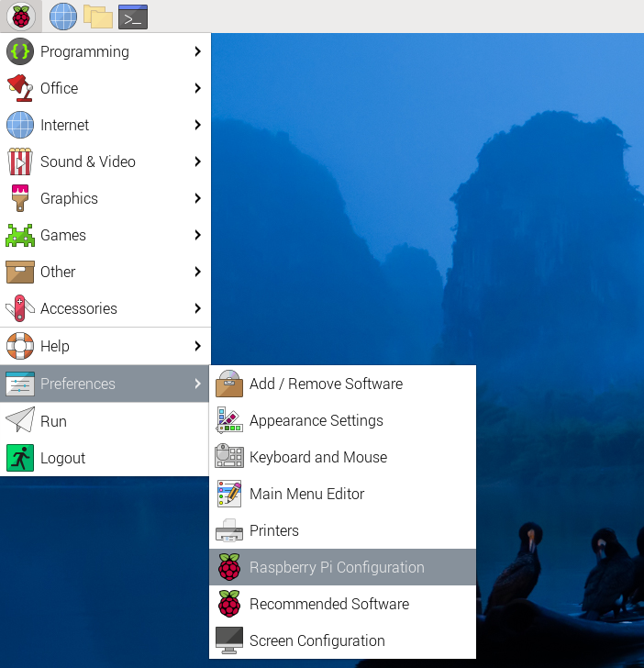Viewport: 644px width, 668px height.
Task: Click the Programming curly-braces icon
Action: click(20, 51)
